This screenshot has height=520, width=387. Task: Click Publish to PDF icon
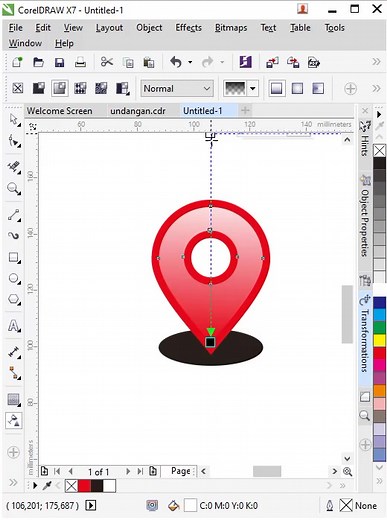point(314,62)
